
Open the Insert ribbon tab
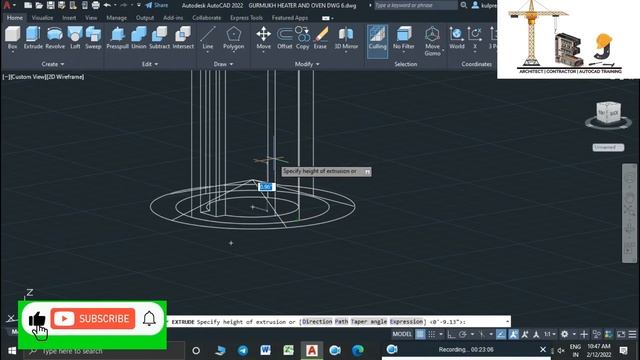pyautogui.click(x=69, y=18)
